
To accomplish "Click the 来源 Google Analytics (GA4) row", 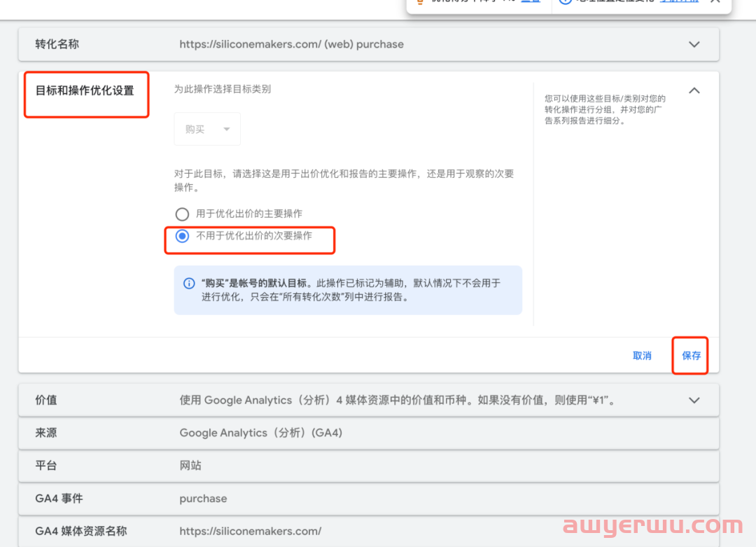I will coord(260,433).
